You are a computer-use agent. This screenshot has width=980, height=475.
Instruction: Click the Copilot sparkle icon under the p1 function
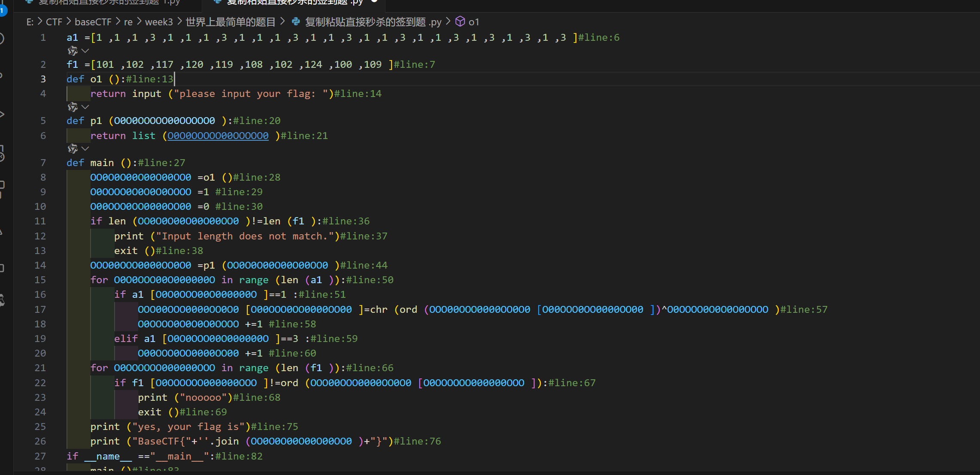pos(72,148)
